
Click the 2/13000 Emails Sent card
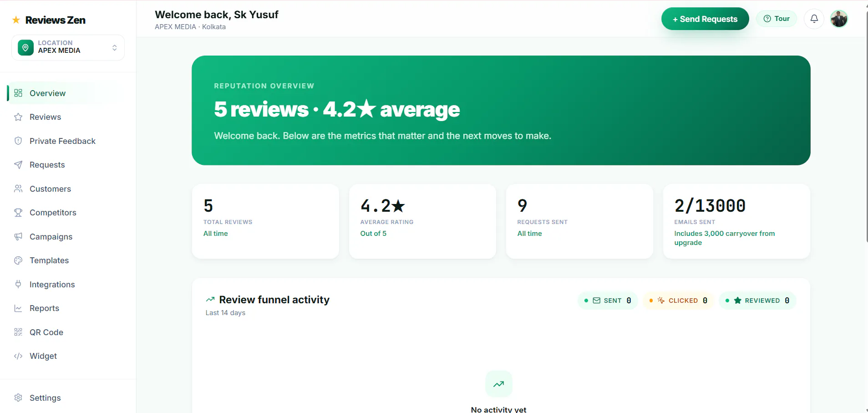pos(736,221)
